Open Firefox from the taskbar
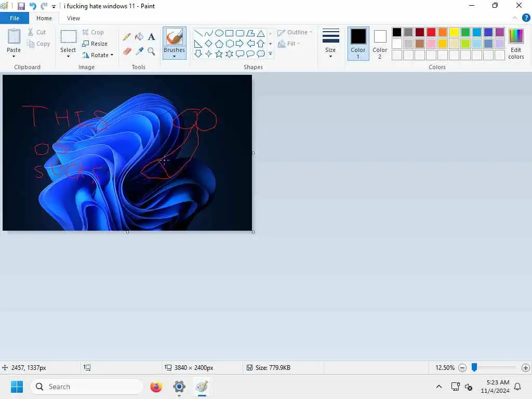Image resolution: width=532 pixels, height=399 pixels. click(156, 387)
